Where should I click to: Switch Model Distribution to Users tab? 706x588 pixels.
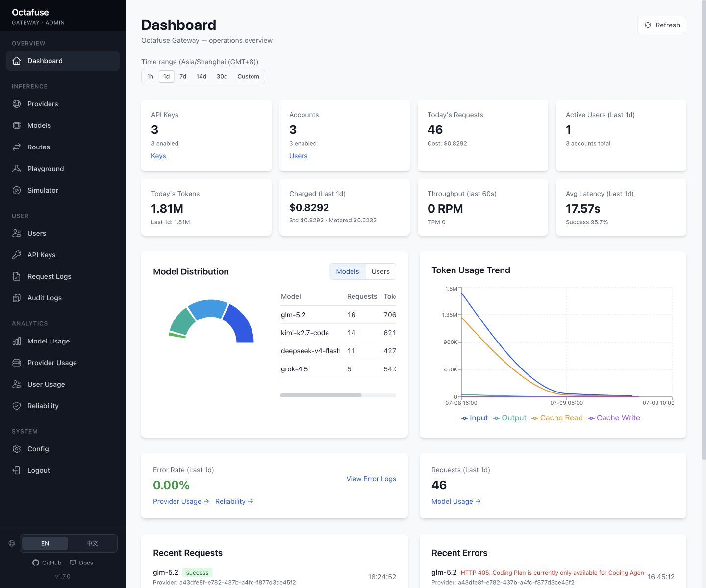(380, 271)
